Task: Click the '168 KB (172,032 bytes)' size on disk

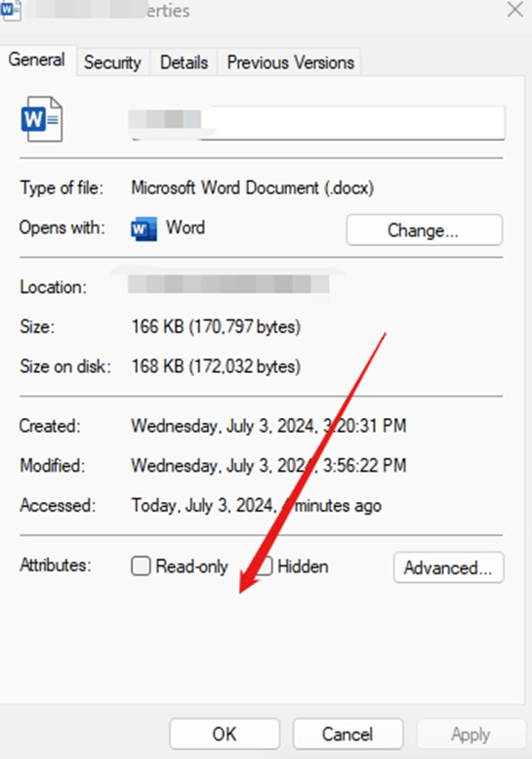Action: (216, 366)
